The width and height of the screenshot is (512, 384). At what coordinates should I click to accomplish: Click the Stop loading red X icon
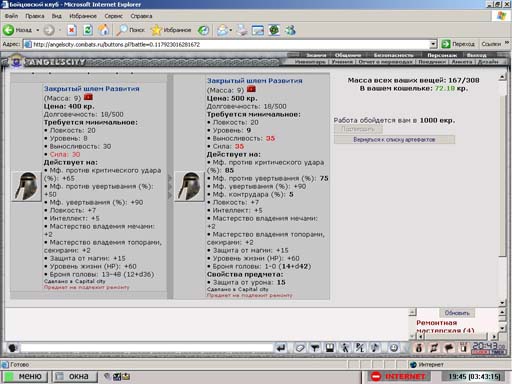tap(71, 30)
